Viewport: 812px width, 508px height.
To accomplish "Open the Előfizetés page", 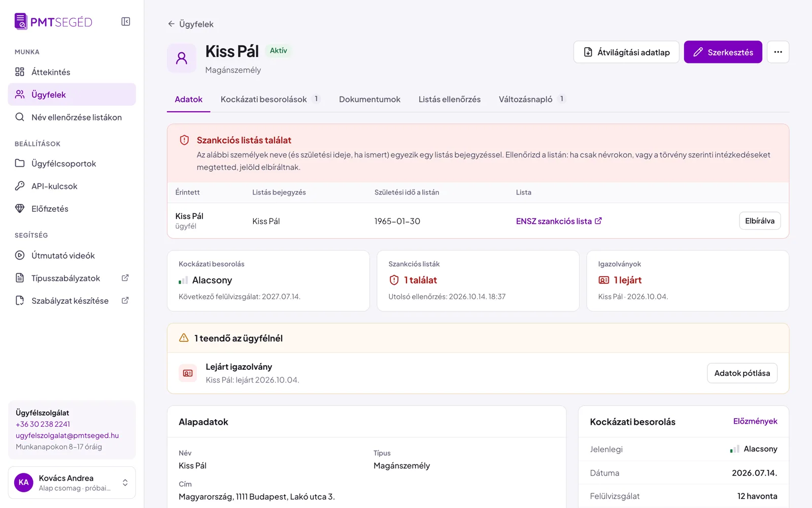I will click(72, 209).
